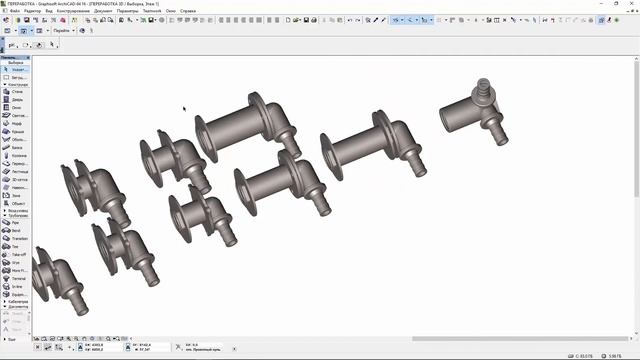Select the MEP Pipe tool

[15, 223]
